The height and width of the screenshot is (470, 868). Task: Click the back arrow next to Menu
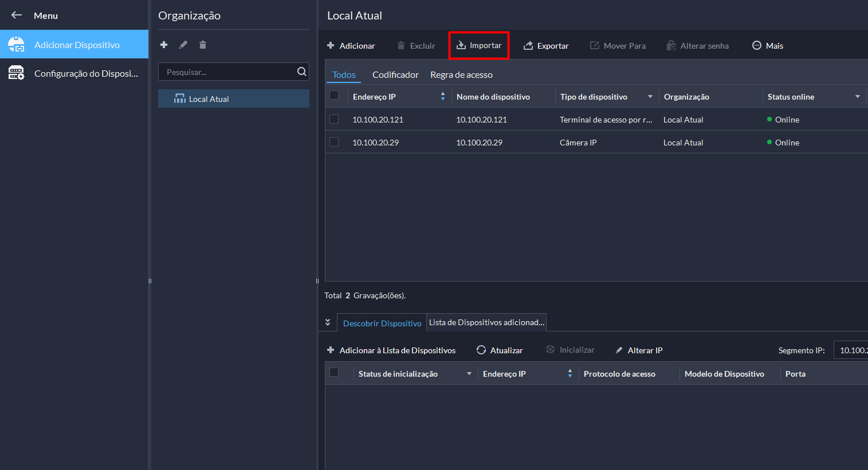tap(17, 15)
